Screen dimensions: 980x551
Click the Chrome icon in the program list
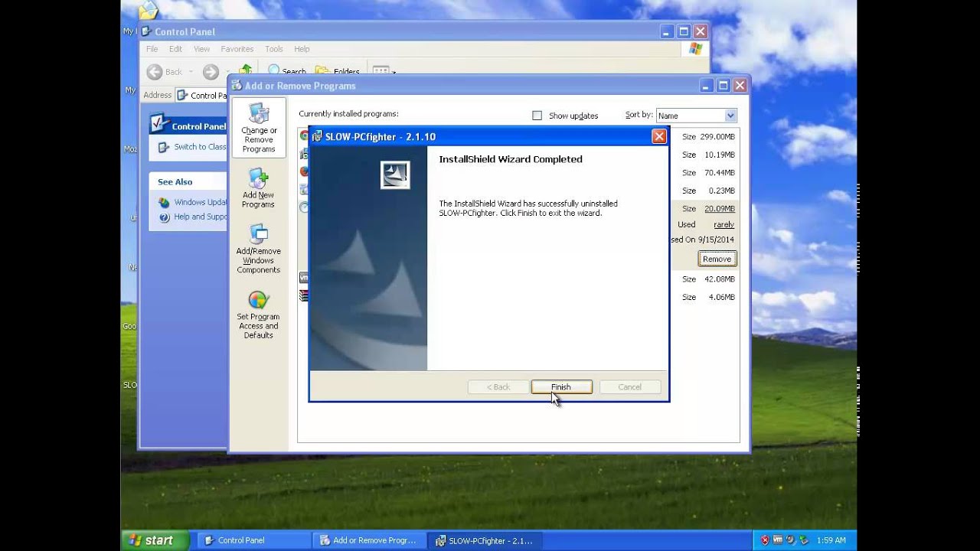pyautogui.click(x=304, y=136)
